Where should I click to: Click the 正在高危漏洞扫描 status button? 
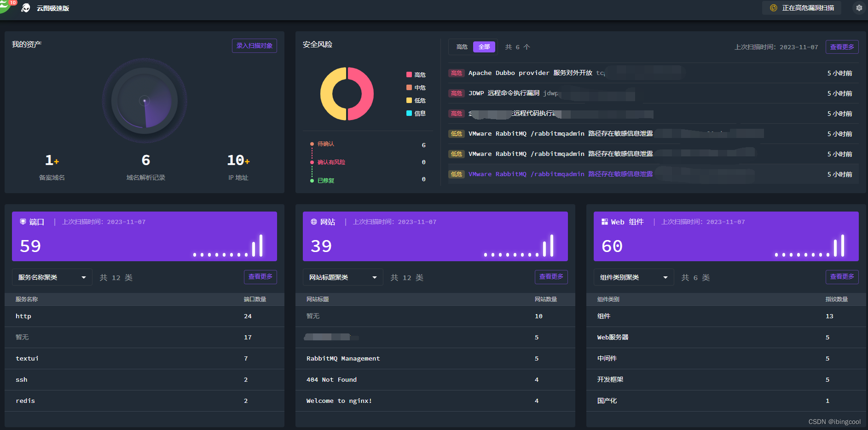click(802, 8)
